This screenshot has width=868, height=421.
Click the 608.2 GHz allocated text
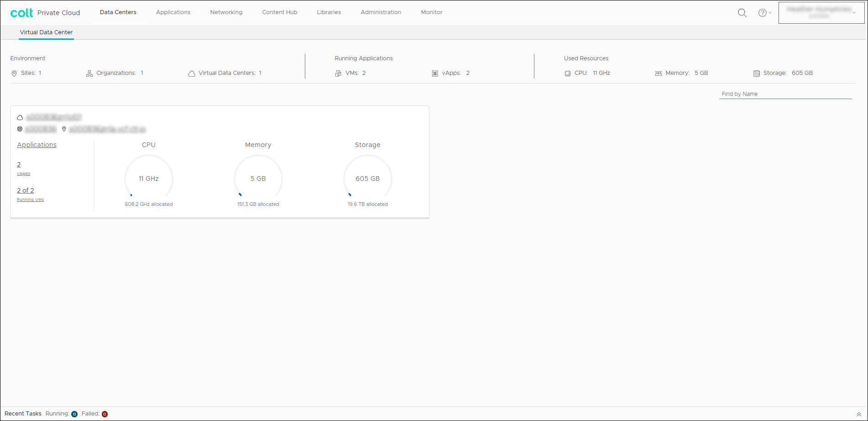point(149,204)
